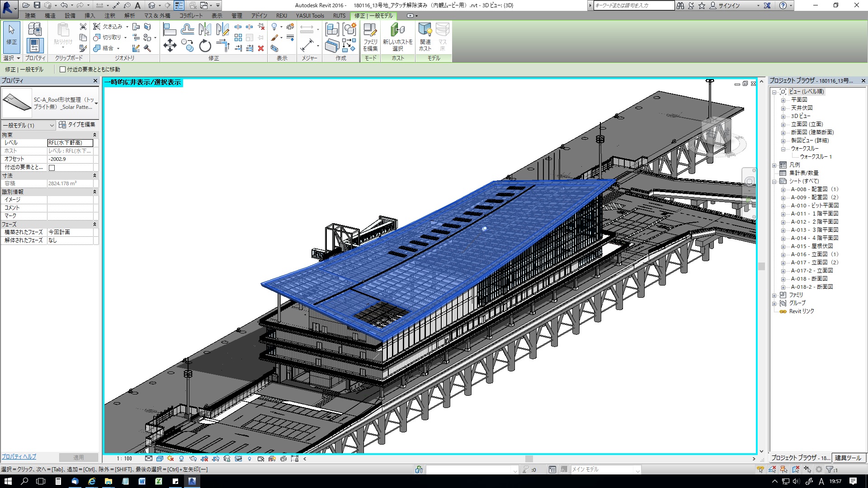
Task: Click the Reveal Hidden Elements bulb icon
Action: [x=250, y=459]
